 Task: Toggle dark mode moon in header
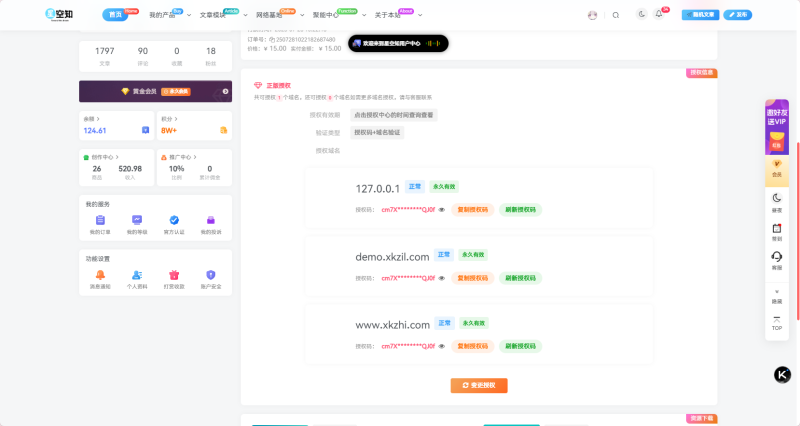point(641,14)
